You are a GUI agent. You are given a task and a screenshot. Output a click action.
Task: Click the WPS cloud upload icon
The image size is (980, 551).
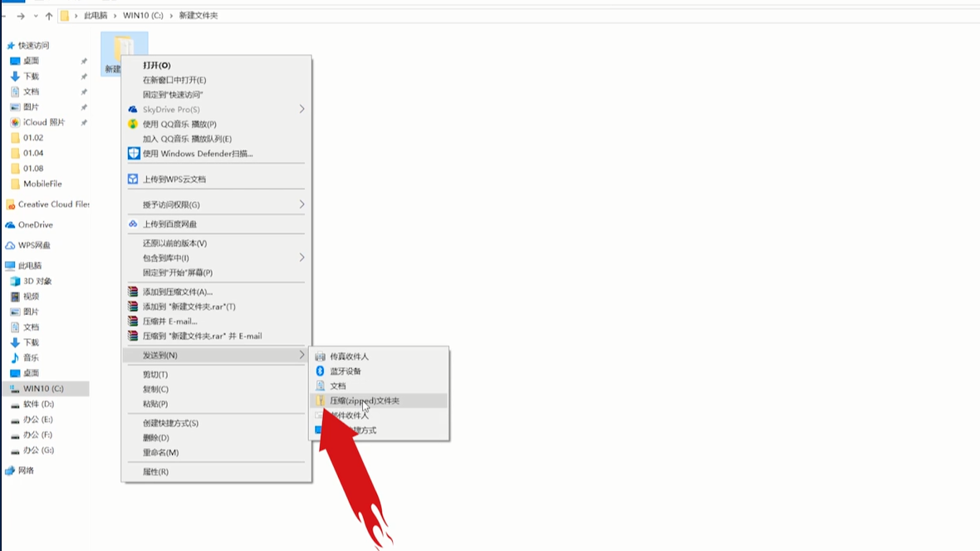133,179
